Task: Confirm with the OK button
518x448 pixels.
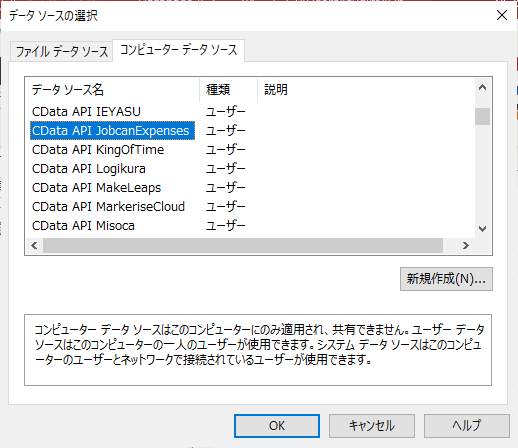Action: [277, 426]
